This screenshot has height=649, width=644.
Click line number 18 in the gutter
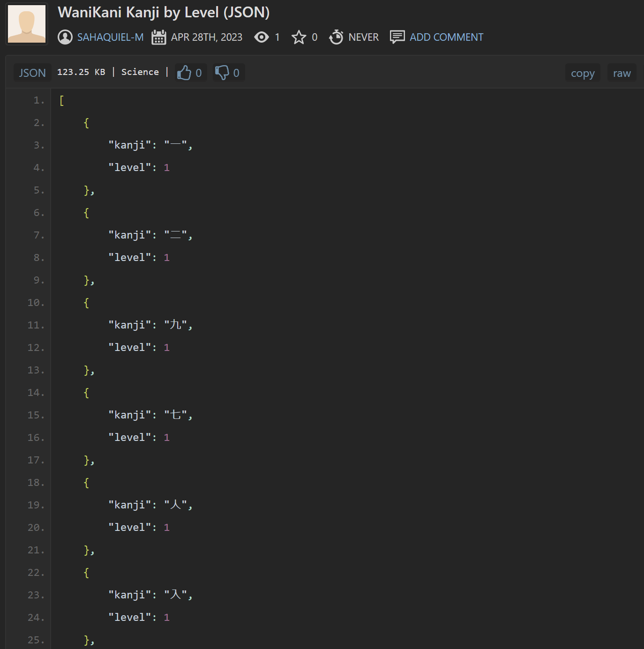coord(36,483)
